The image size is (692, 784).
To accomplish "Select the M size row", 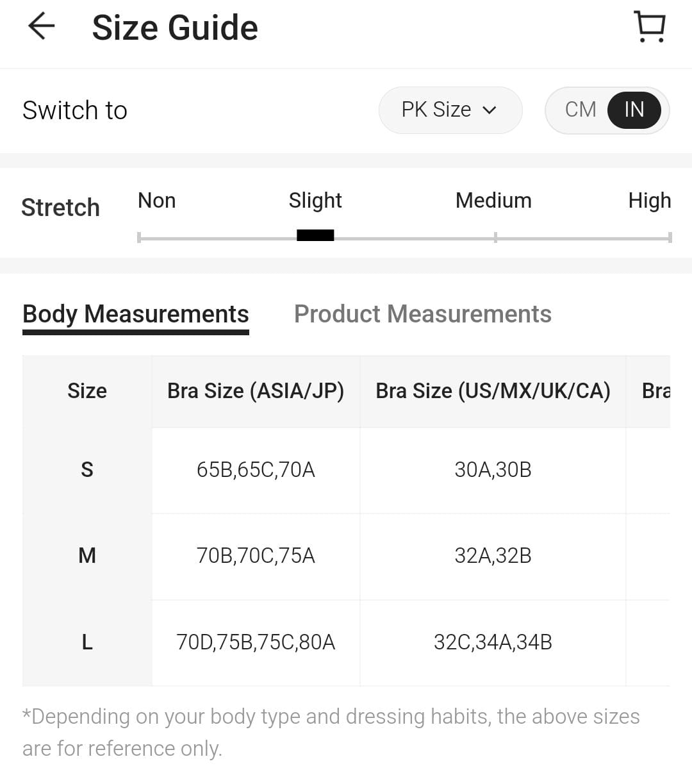I will (87, 555).
